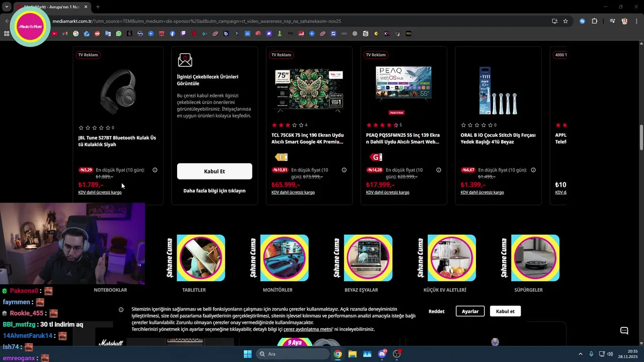The image size is (644, 362).
Task: Click the info icon left of the cookie notice
Action: click(x=121, y=310)
